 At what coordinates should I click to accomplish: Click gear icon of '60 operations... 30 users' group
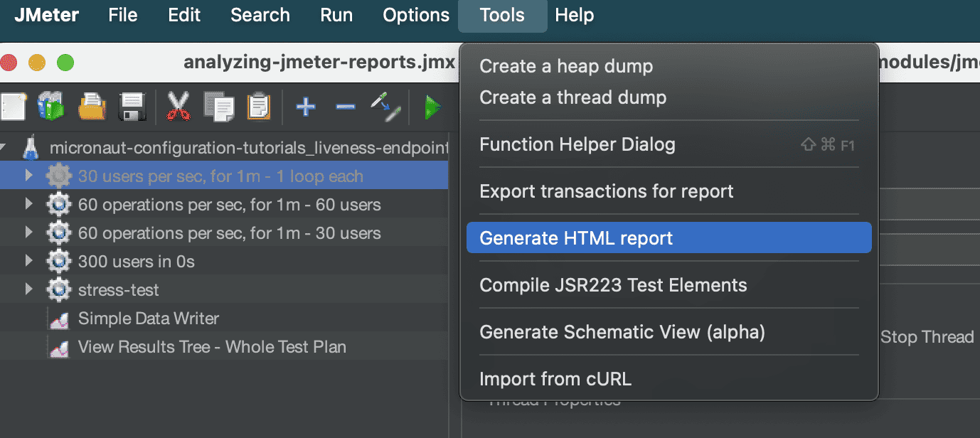tap(59, 233)
